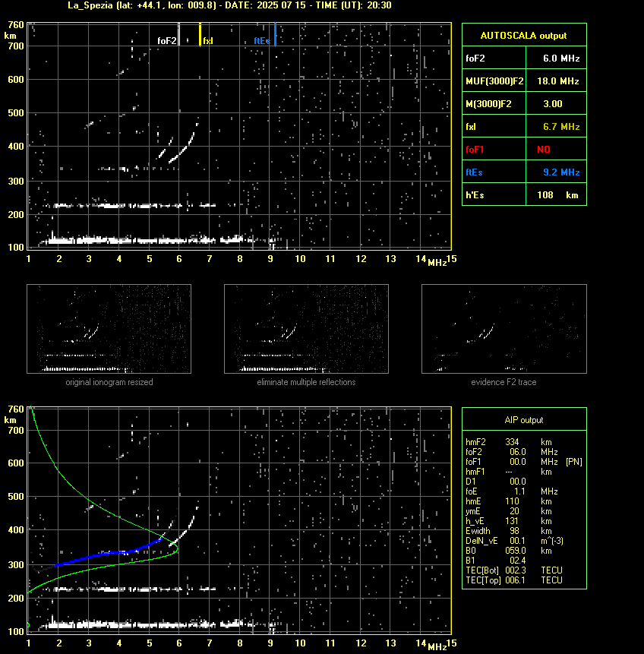This screenshot has width=644, height=654.
Task: Click the AUTOSCALA output header
Action: point(524,36)
